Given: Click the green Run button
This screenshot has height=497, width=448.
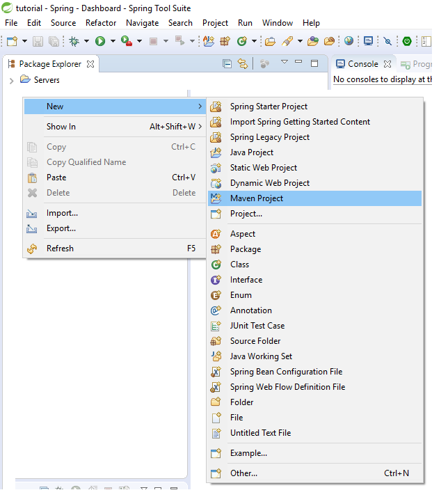Looking at the screenshot, I should coord(100,41).
